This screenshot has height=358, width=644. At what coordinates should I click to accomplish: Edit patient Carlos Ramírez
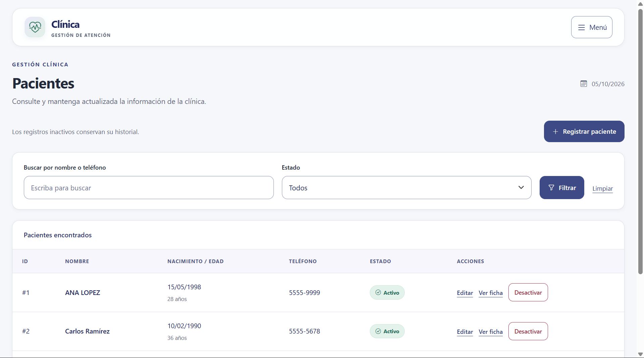[x=465, y=332]
